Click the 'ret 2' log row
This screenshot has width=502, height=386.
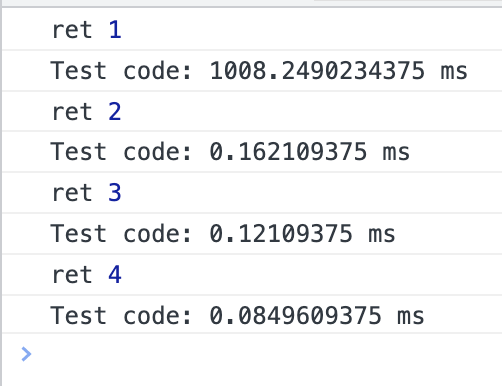coord(252,111)
